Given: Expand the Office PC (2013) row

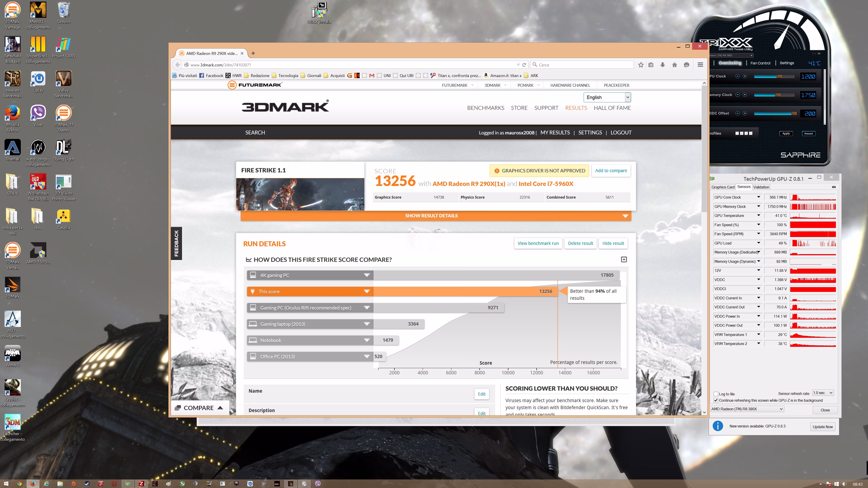Looking at the screenshot, I should pyautogui.click(x=367, y=356).
